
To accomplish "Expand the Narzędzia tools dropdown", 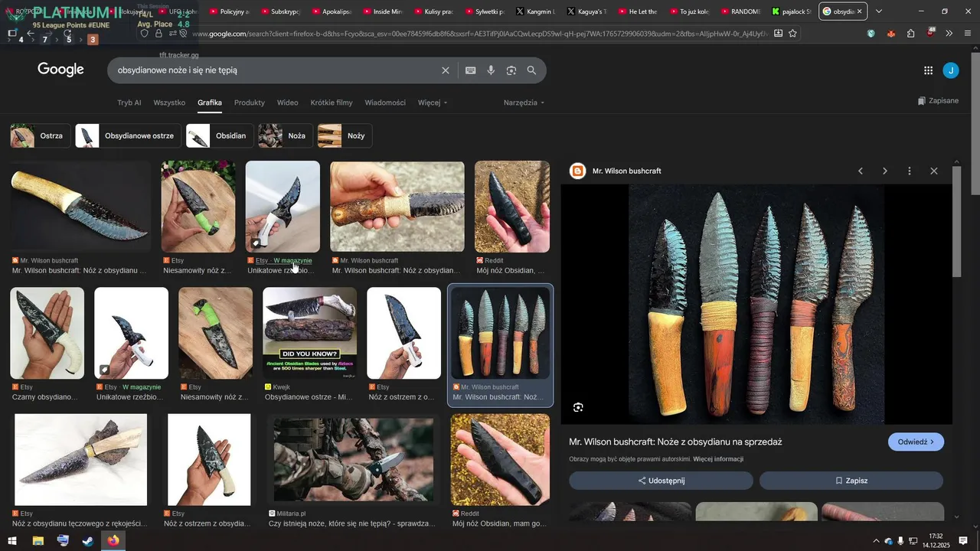I will coord(524,103).
